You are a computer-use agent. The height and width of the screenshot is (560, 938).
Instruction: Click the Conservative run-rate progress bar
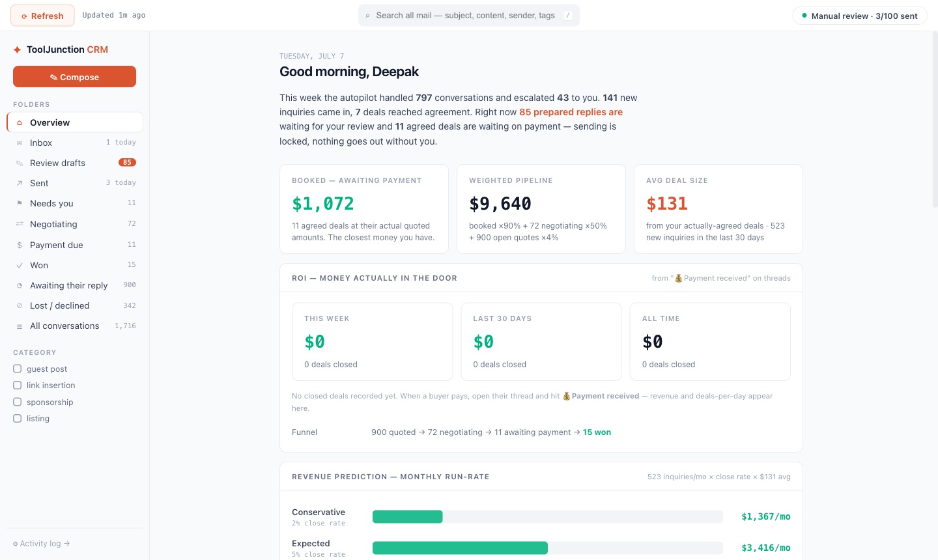click(x=548, y=516)
